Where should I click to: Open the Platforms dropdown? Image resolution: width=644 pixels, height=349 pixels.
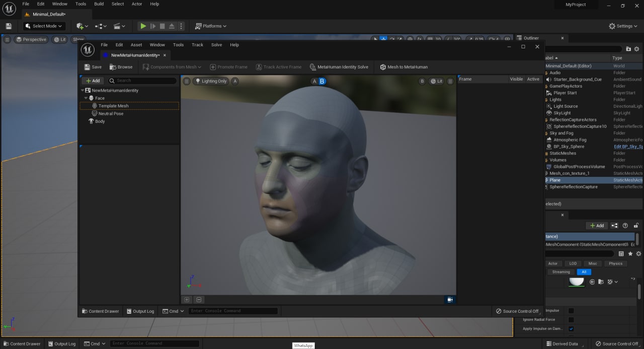[211, 26]
